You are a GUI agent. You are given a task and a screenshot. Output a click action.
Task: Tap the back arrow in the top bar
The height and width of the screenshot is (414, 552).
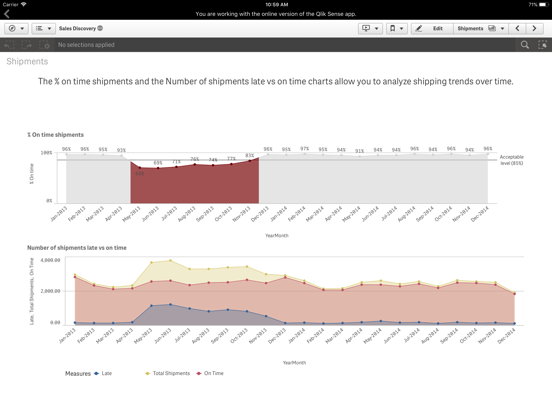pos(7,14)
